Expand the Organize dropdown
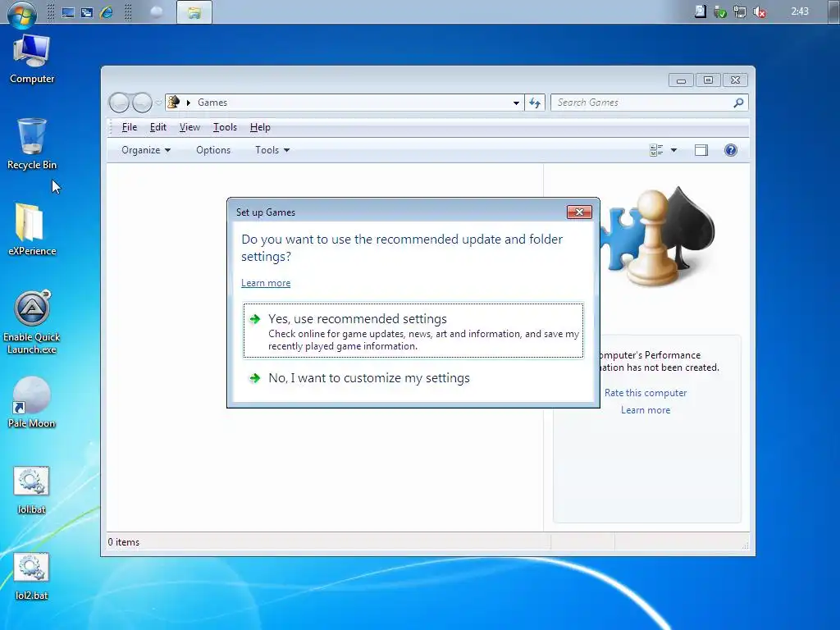 pyautogui.click(x=146, y=150)
